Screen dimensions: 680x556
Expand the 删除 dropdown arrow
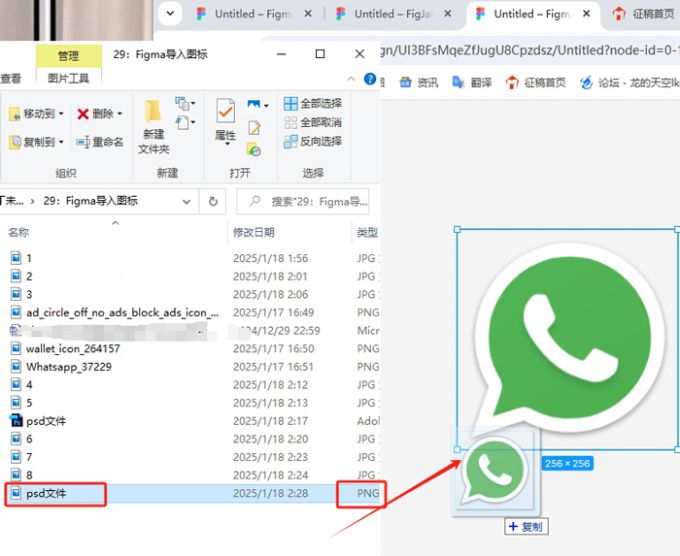(x=120, y=114)
